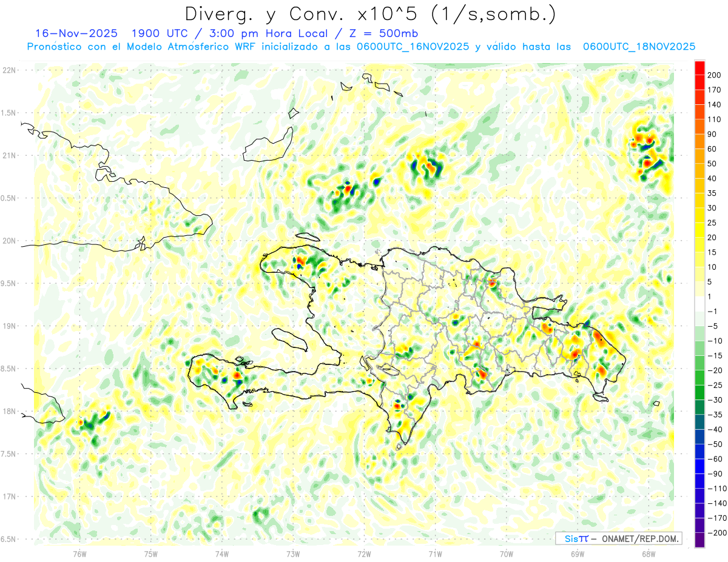Click the 71W longitude axis label
Screen dimensions: 728x562
(435, 554)
